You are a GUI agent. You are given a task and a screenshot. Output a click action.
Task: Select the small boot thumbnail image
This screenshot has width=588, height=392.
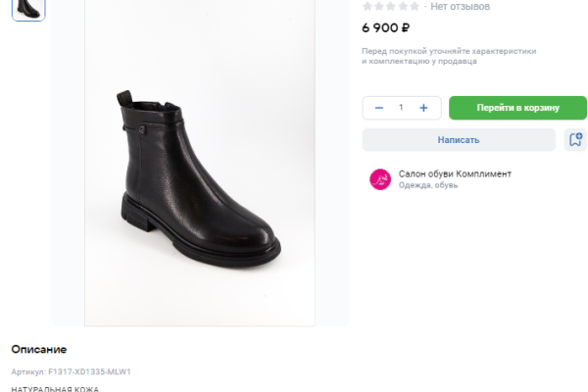pos(28,9)
